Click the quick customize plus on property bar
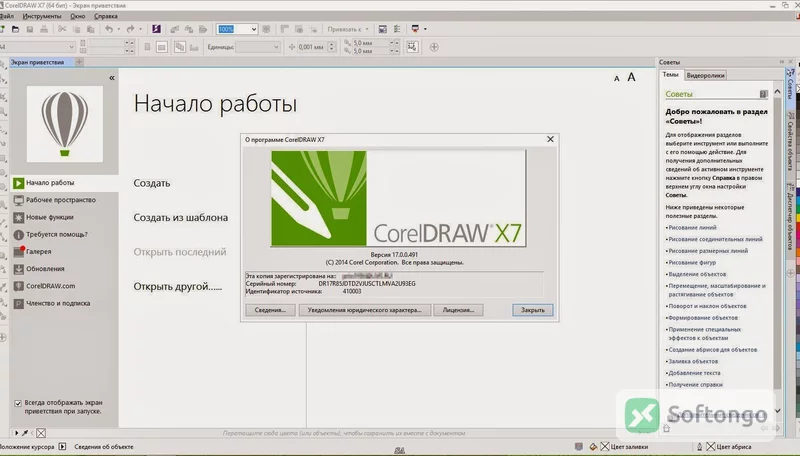Screen dimensions: 800x456 [434, 47]
